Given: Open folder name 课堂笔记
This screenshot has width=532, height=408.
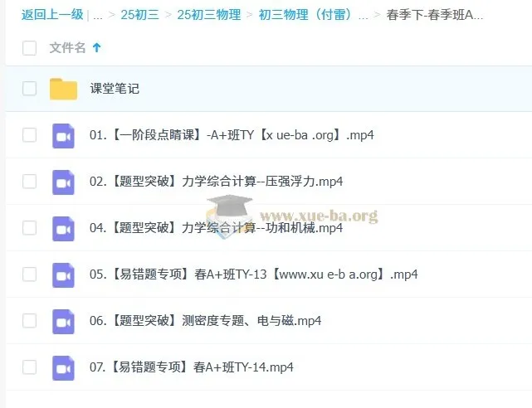Looking at the screenshot, I should pos(115,89).
